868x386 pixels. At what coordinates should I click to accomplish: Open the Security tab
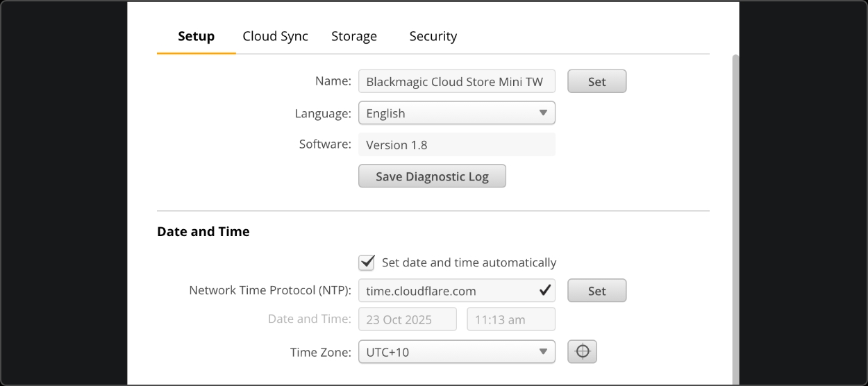(433, 36)
